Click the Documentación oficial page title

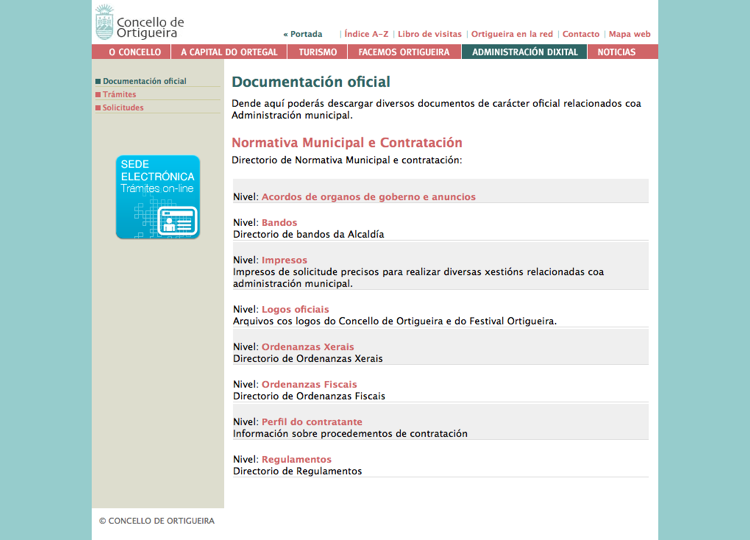311,82
